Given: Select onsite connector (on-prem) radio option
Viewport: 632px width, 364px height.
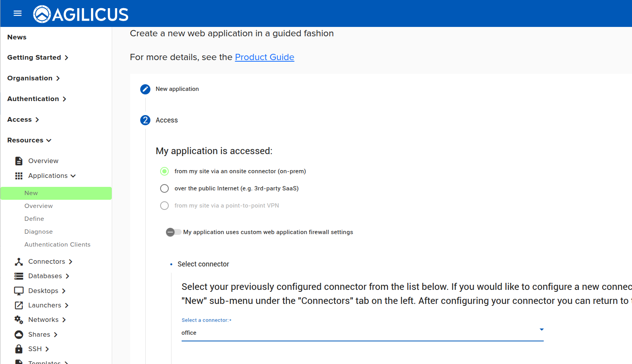Looking at the screenshot, I should coord(164,171).
